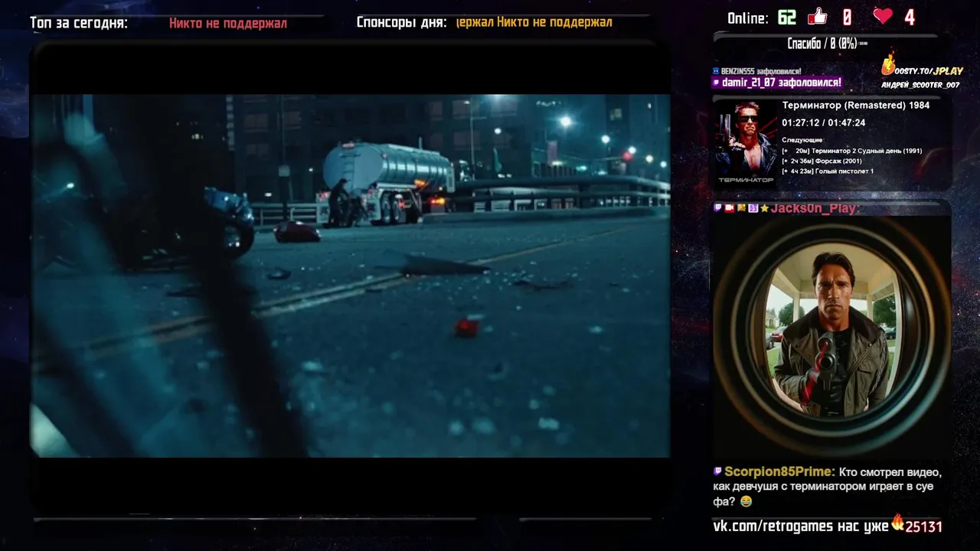Click the Twitch badge beside Jacks0n_Play

pos(718,208)
